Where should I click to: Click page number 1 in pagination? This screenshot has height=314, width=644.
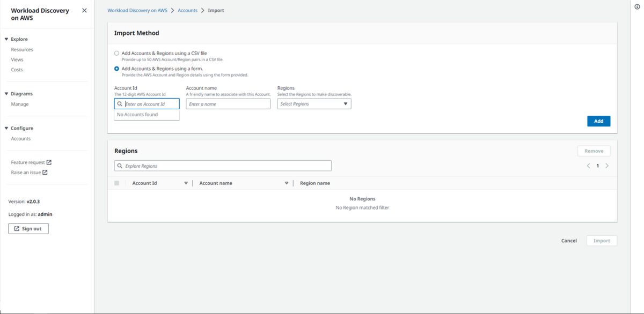point(597,166)
